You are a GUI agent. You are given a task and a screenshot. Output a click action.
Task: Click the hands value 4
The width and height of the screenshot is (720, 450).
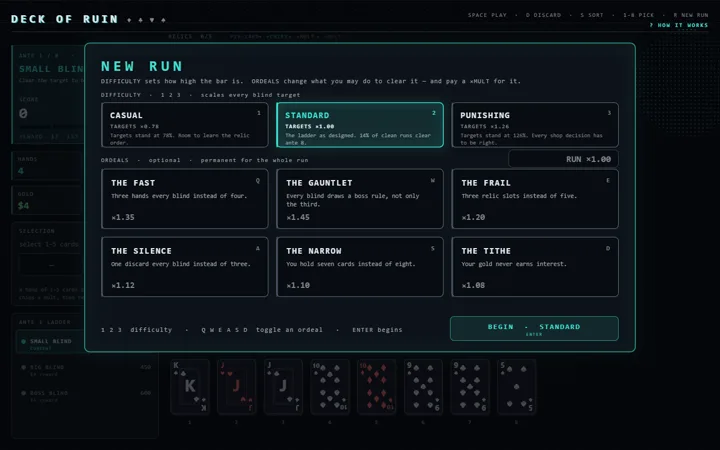(x=21, y=171)
